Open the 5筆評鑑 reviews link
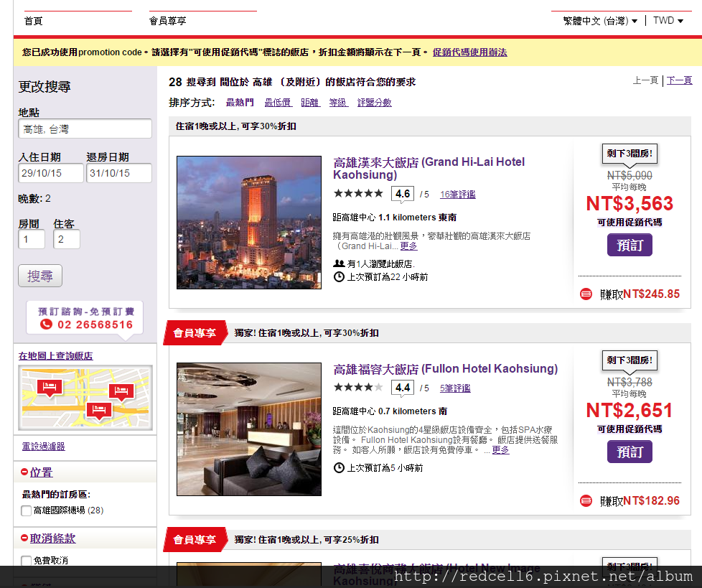702x588 pixels. tap(455, 388)
